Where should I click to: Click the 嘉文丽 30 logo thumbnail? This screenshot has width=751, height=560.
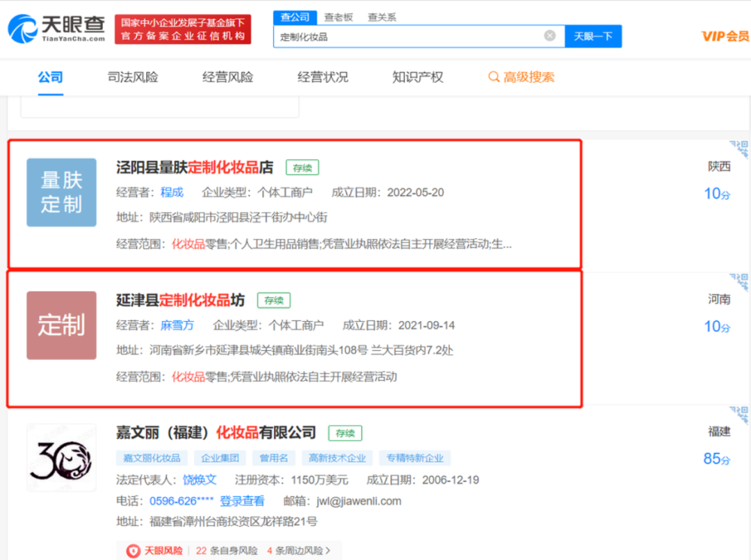(x=61, y=458)
